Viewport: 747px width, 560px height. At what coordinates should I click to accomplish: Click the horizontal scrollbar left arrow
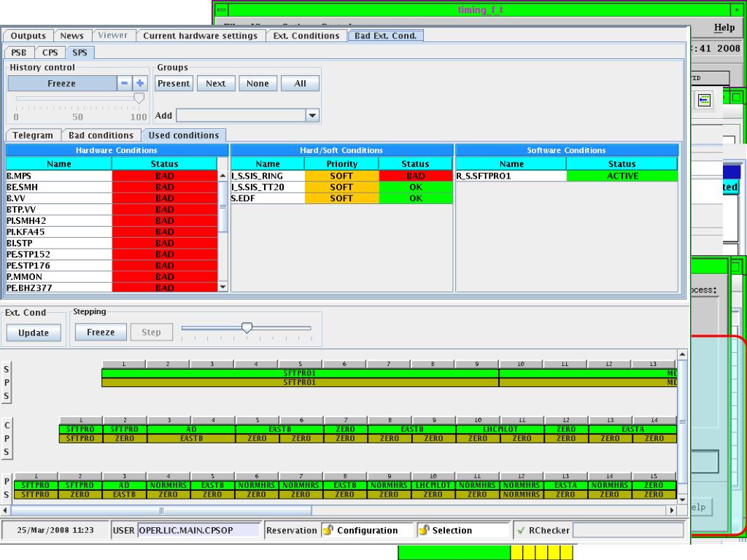pyautogui.click(x=5, y=510)
